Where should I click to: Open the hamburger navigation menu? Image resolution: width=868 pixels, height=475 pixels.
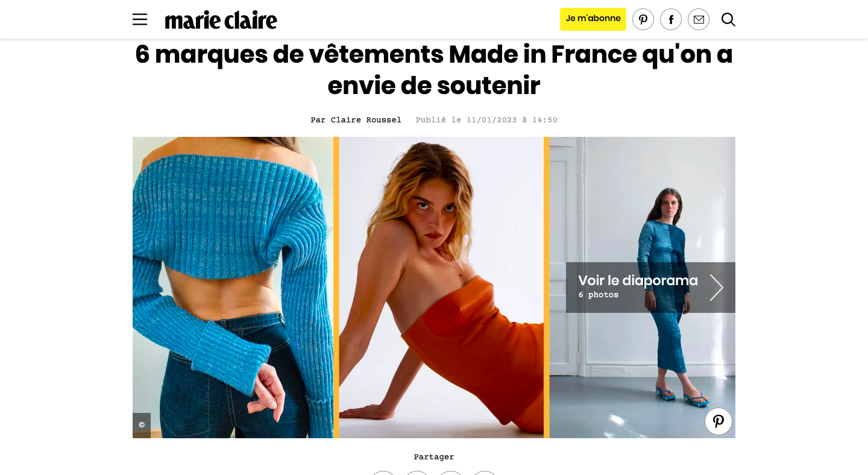[x=140, y=20]
